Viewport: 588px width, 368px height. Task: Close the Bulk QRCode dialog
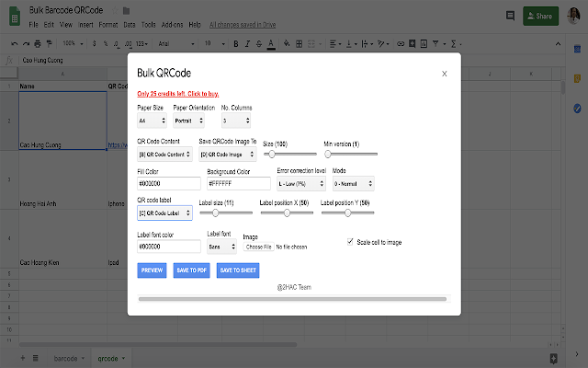(445, 74)
